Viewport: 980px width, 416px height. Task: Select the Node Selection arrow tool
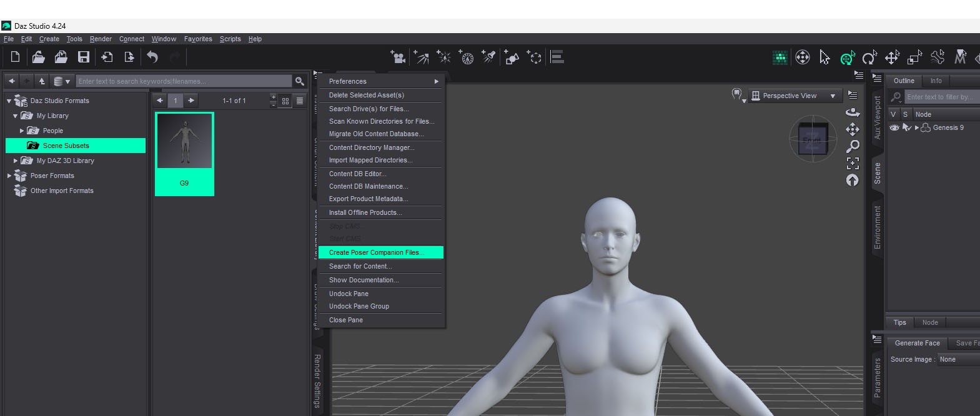[x=824, y=57]
